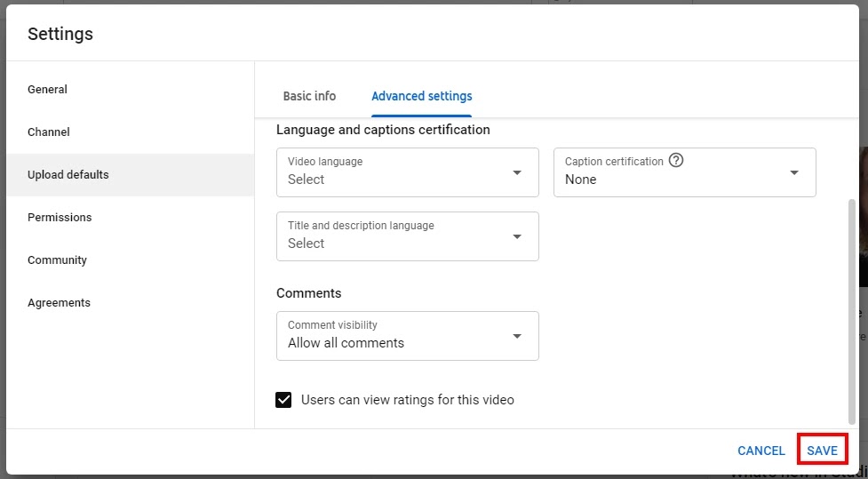Click the Comment visibility dropdown arrow
The height and width of the screenshot is (479, 868).
[517, 336]
